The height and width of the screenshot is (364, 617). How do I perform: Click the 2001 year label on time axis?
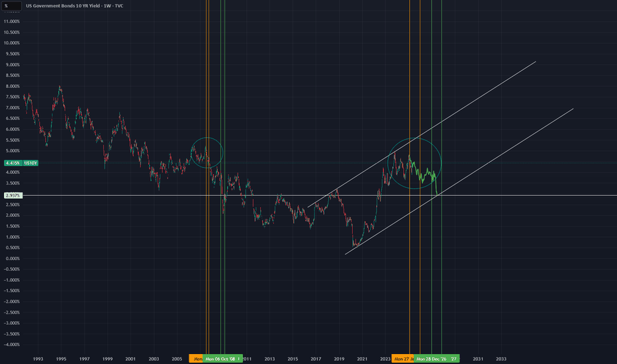pos(130,359)
